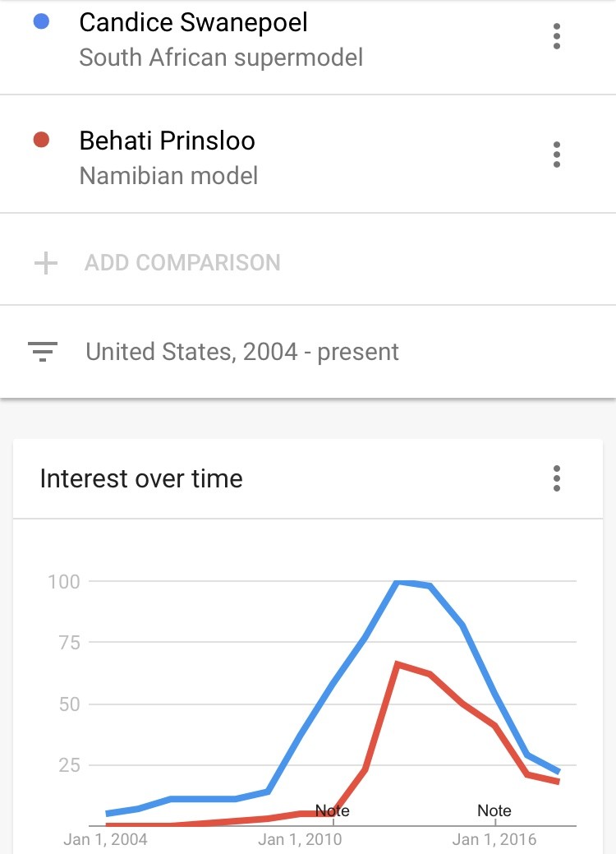The image size is (616, 854).
Task: Click the peak of the blue trend line
Action: [398, 582]
